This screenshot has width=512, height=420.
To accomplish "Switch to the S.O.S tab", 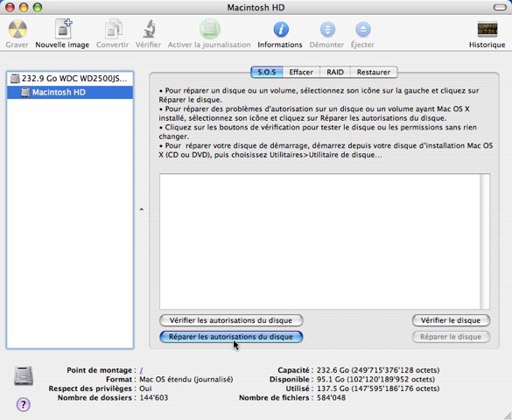I will [x=267, y=72].
